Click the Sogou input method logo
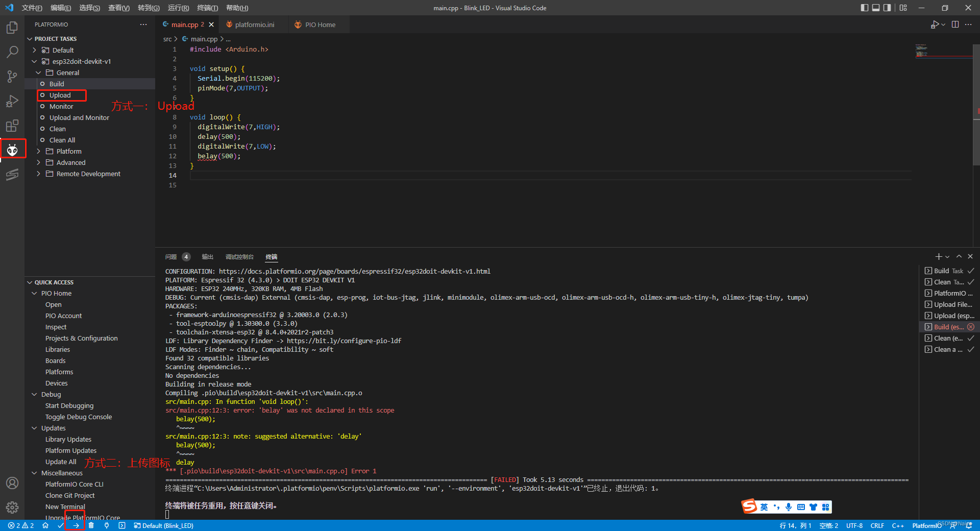Image resolution: width=980 pixels, height=531 pixels. 749,506
